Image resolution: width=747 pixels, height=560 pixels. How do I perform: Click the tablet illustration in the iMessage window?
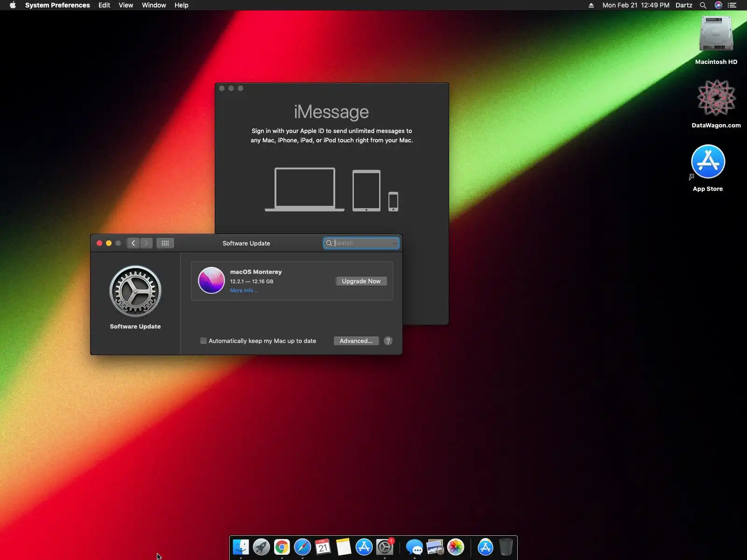click(x=366, y=190)
